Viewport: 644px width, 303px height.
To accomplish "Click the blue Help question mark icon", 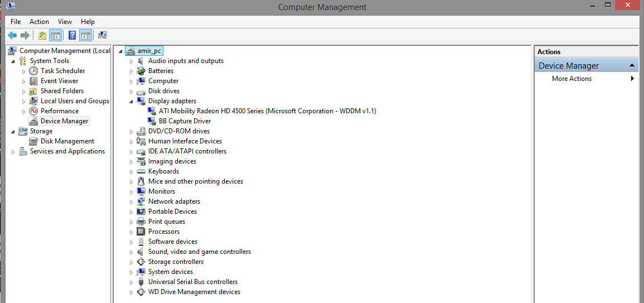I will click(72, 35).
